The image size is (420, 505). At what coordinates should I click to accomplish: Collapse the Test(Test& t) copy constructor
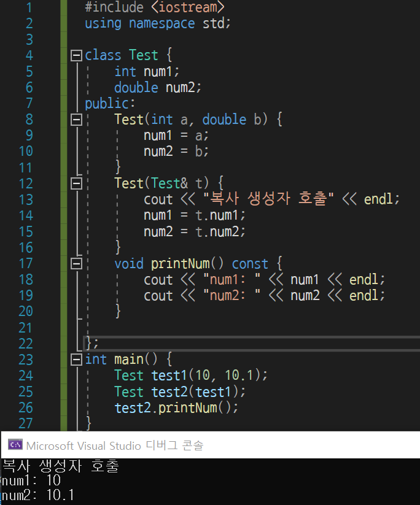point(76,184)
